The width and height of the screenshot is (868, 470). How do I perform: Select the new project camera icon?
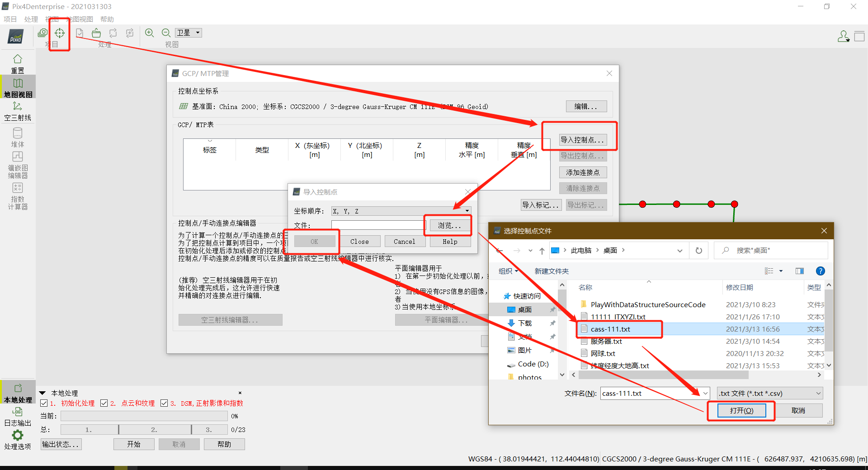pyautogui.click(x=42, y=33)
